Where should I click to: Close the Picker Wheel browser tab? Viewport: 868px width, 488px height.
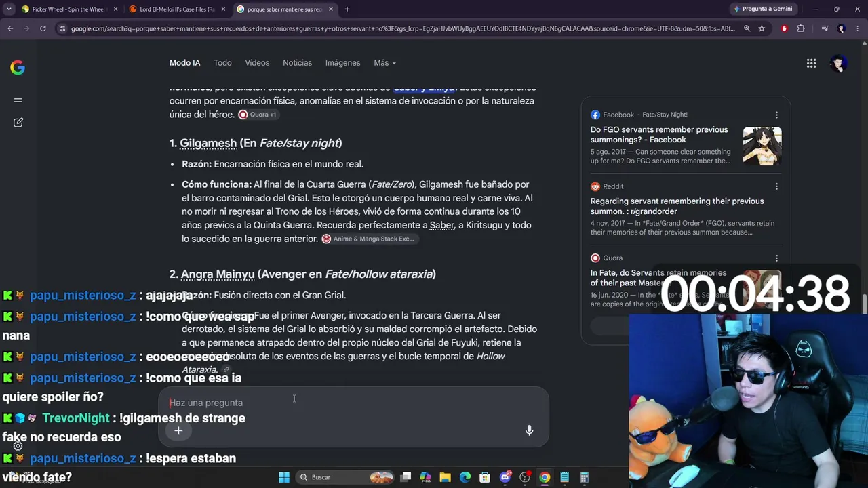(x=115, y=9)
